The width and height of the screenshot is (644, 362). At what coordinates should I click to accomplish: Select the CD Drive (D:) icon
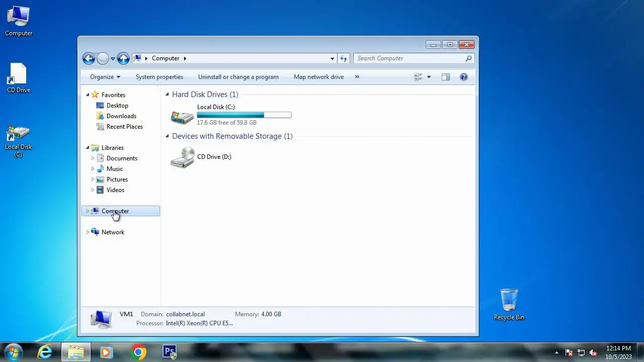[182, 157]
